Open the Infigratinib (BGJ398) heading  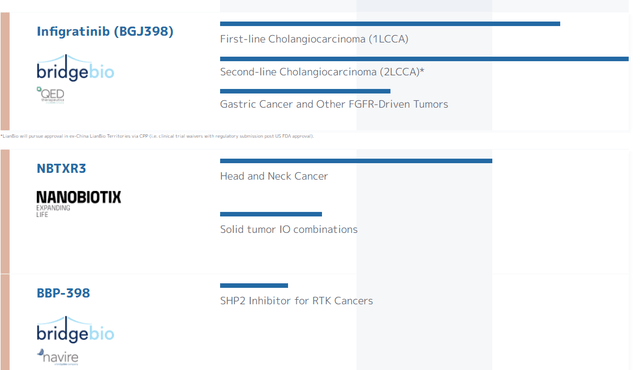[x=105, y=31]
